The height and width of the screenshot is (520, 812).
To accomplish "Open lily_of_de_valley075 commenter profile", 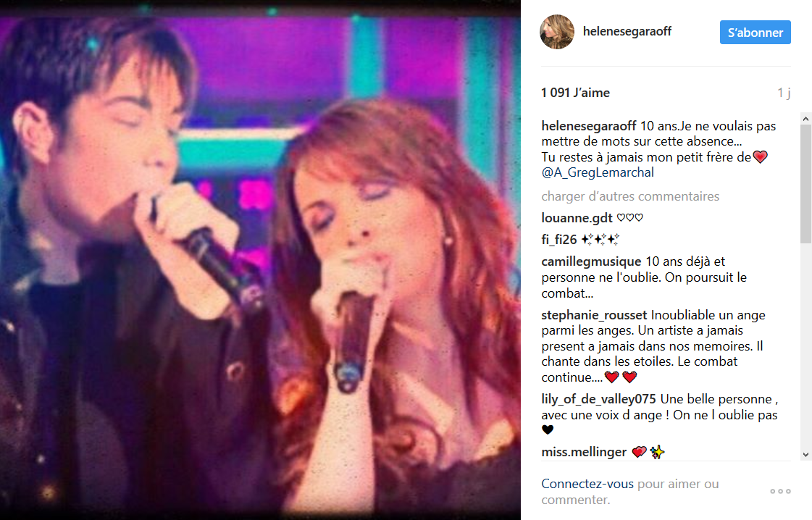I will point(598,399).
